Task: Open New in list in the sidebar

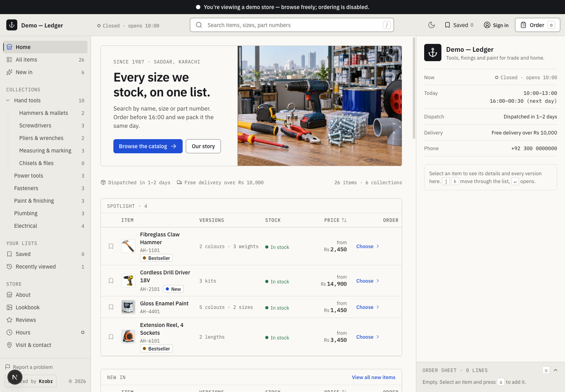Action: tap(46, 72)
